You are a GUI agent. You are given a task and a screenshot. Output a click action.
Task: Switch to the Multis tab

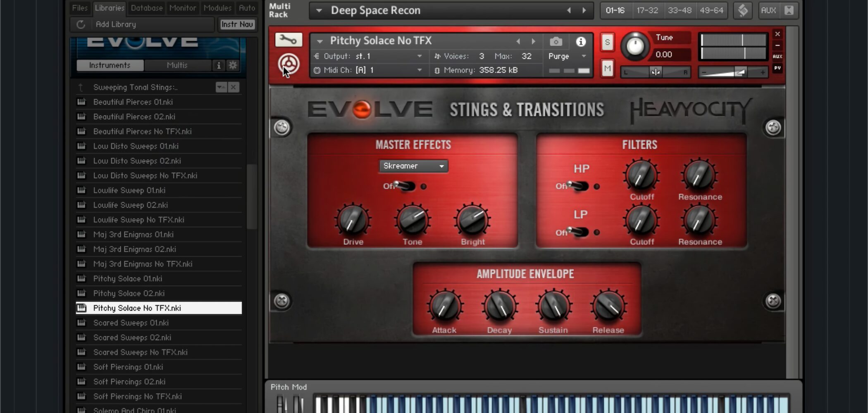click(x=177, y=65)
